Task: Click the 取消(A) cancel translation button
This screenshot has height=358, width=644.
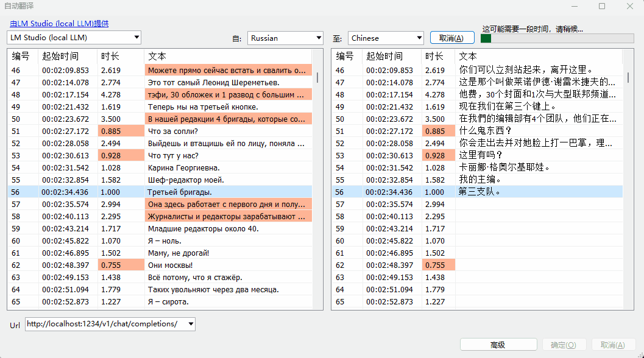Action: tap(451, 38)
